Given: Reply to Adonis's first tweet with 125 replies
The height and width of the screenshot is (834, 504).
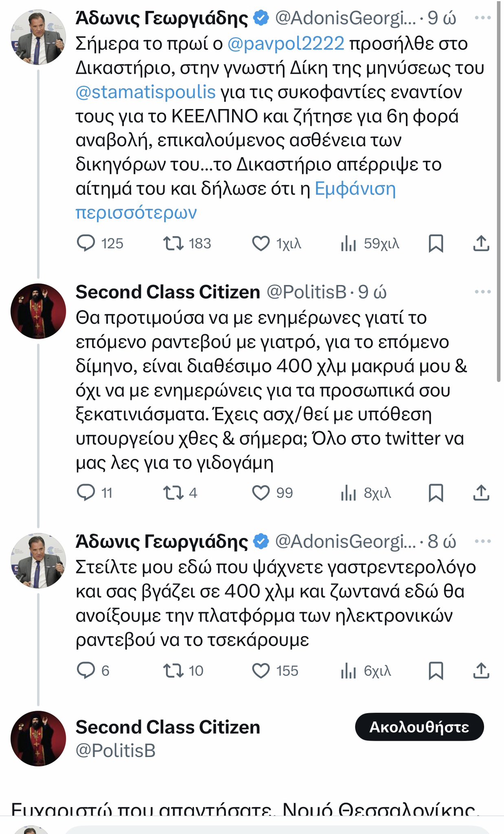Looking at the screenshot, I should [86, 243].
